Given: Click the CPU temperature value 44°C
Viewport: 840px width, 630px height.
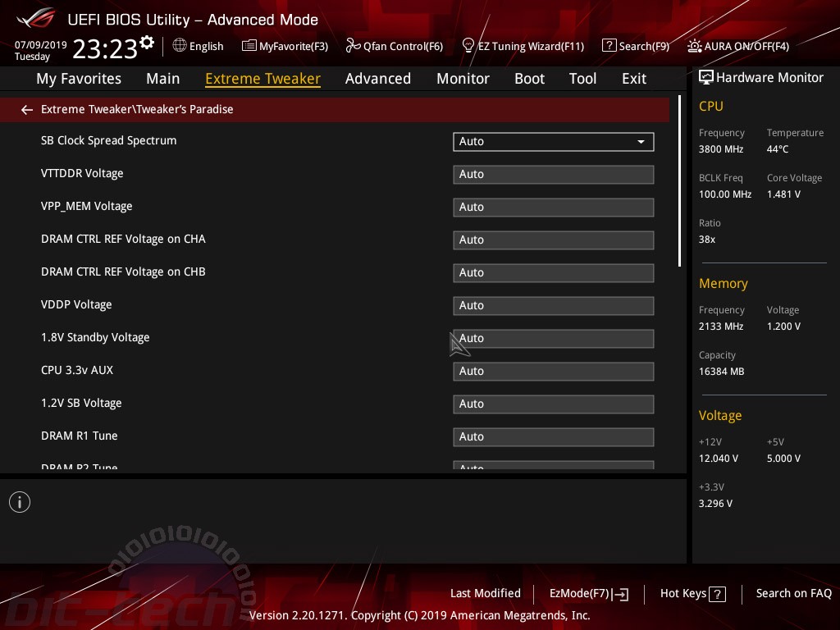Looking at the screenshot, I should coord(778,149).
